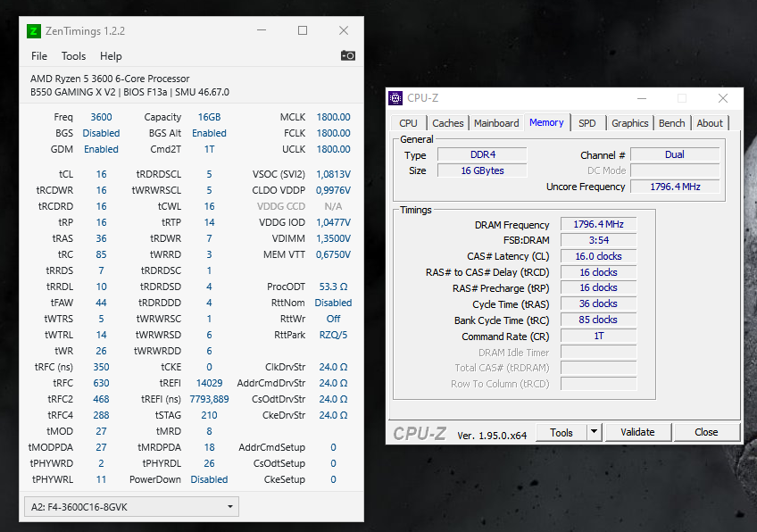Click the DRAM Frequency 1796.4 MHz value
The image size is (757, 532).
click(x=598, y=224)
